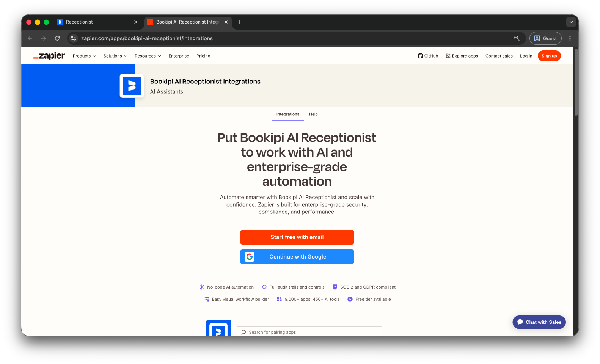Click Continue with Google

tap(297, 257)
